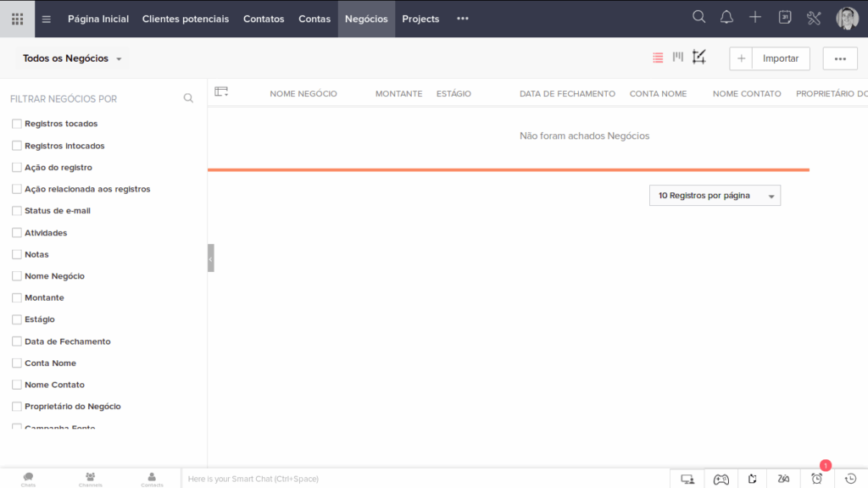
Task: Switch to Kanban view icon
Action: coord(677,57)
